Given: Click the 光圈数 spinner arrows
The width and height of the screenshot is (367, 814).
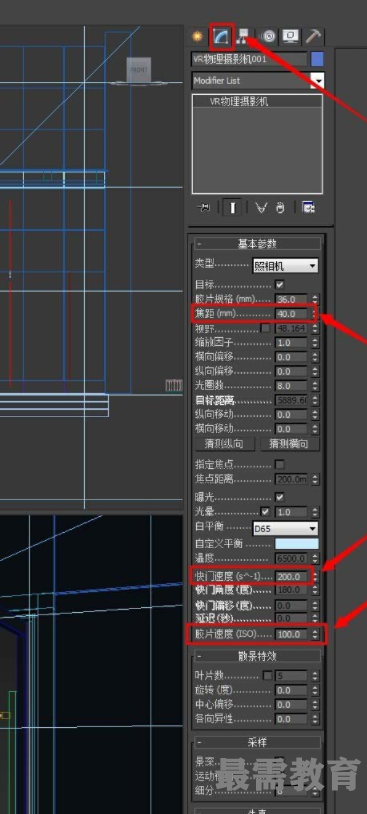Looking at the screenshot, I should point(315,386).
